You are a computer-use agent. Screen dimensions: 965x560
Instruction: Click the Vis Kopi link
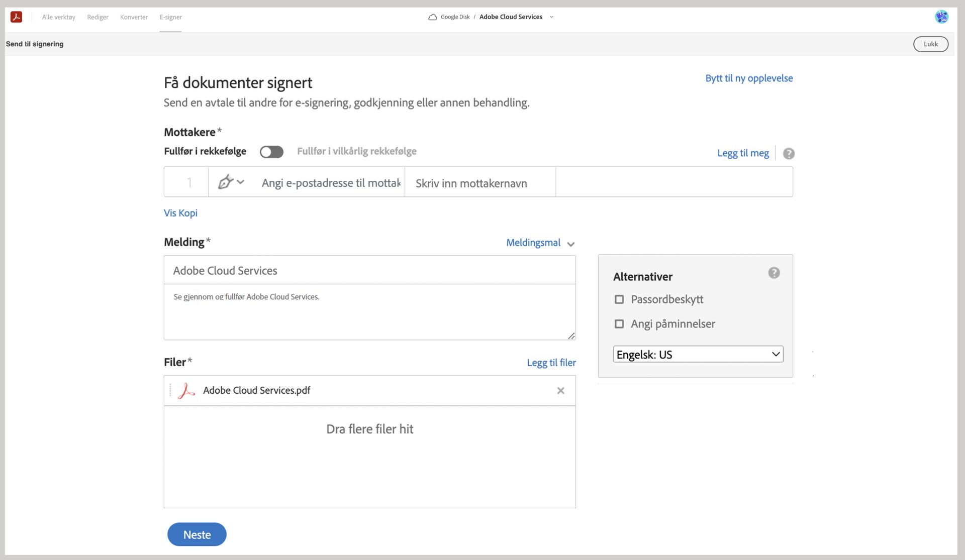click(180, 213)
